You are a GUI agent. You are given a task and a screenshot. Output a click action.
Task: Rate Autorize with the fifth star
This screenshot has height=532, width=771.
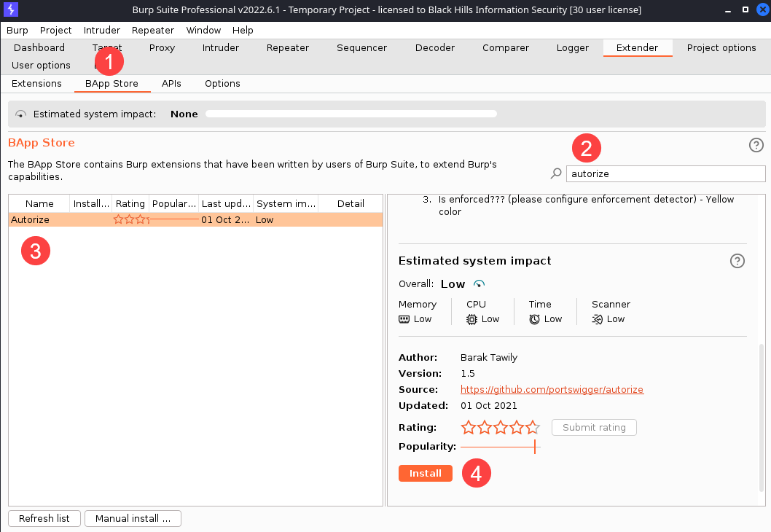click(x=533, y=427)
